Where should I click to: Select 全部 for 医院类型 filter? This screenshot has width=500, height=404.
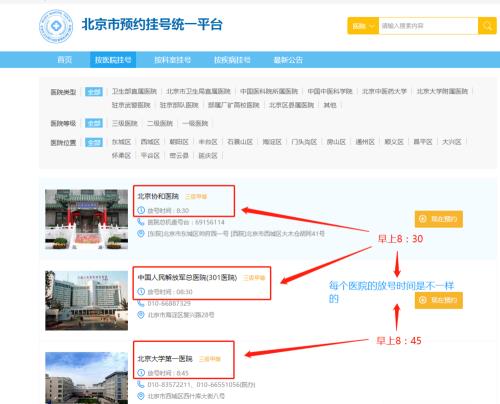tap(94, 92)
